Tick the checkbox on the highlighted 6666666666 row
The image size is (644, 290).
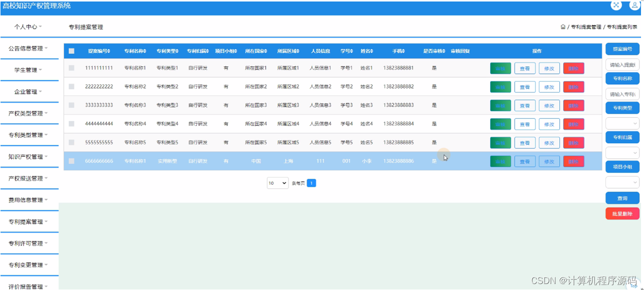pos(71,161)
